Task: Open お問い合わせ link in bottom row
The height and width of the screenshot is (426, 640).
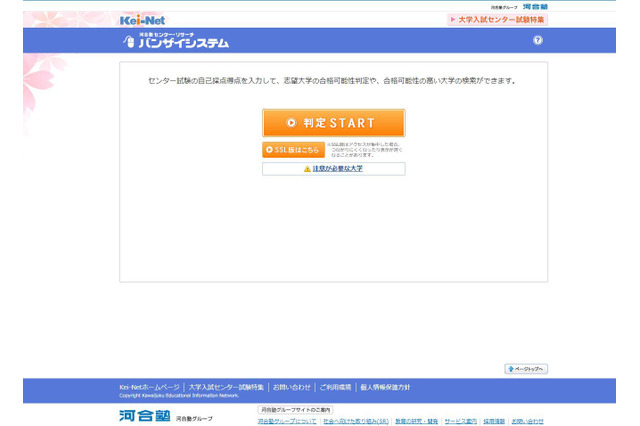Action: [527, 421]
